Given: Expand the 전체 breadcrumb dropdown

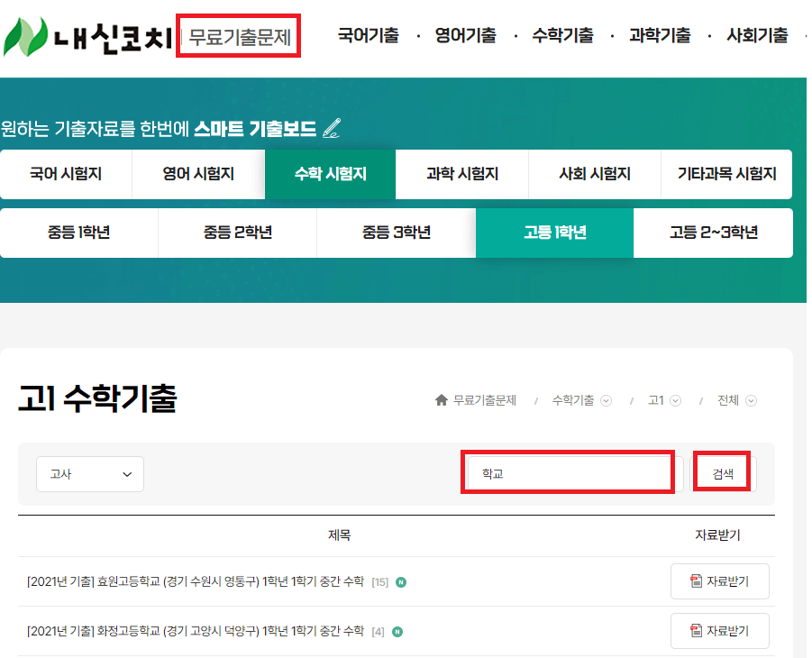Looking at the screenshot, I should 748,400.
